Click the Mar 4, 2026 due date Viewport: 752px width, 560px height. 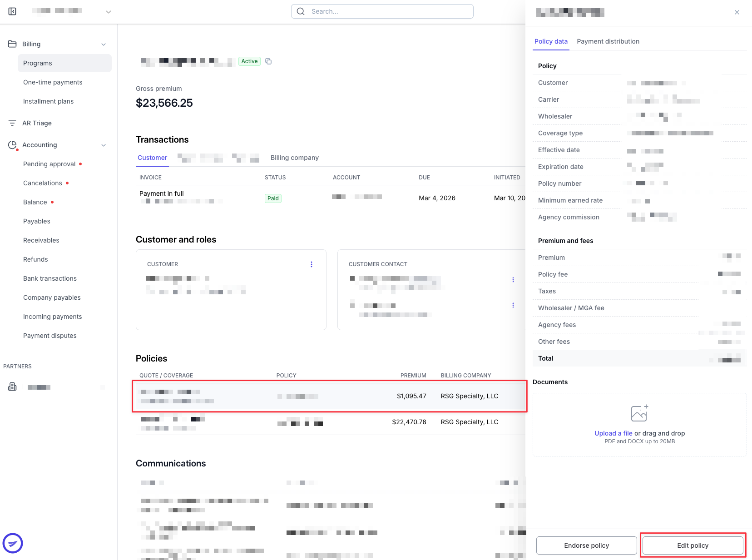437,198
